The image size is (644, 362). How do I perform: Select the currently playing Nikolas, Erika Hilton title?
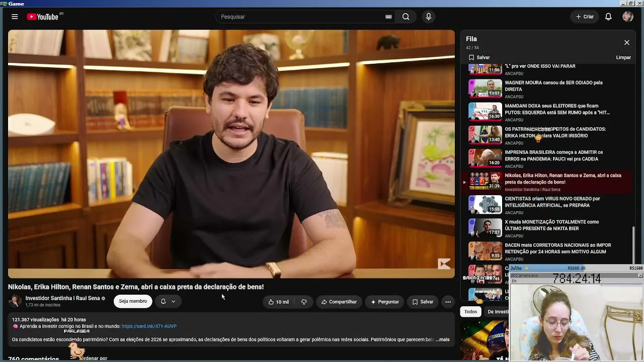click(x=563, y=178)
